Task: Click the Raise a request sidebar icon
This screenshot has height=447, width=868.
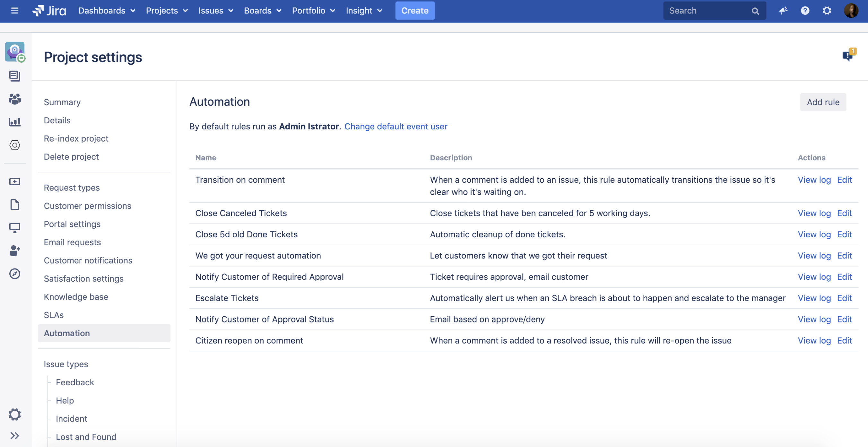Action: (14, 182)
